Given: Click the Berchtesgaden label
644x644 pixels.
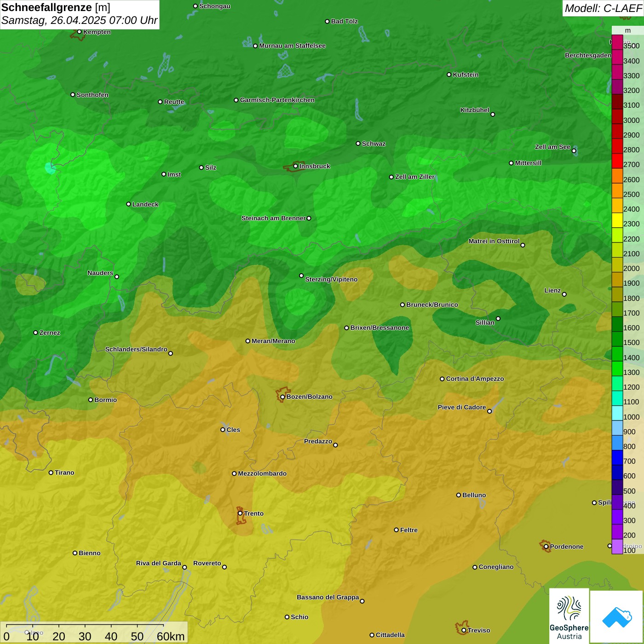Looking at the screenshot, I should [x=588, y=55].
